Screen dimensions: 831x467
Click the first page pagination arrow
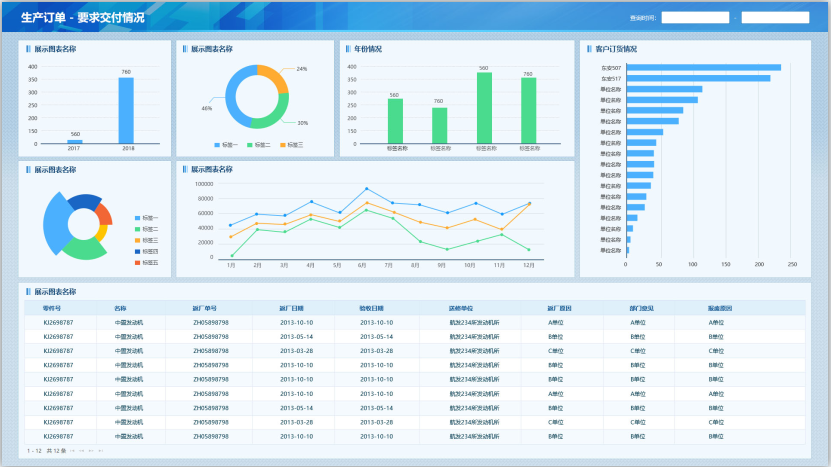pos(72,451)
